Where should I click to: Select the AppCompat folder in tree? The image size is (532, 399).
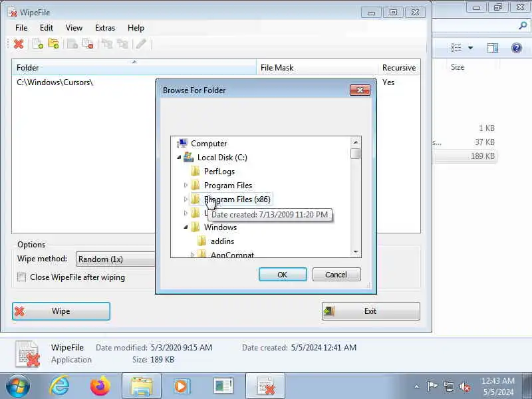(232, 255)
